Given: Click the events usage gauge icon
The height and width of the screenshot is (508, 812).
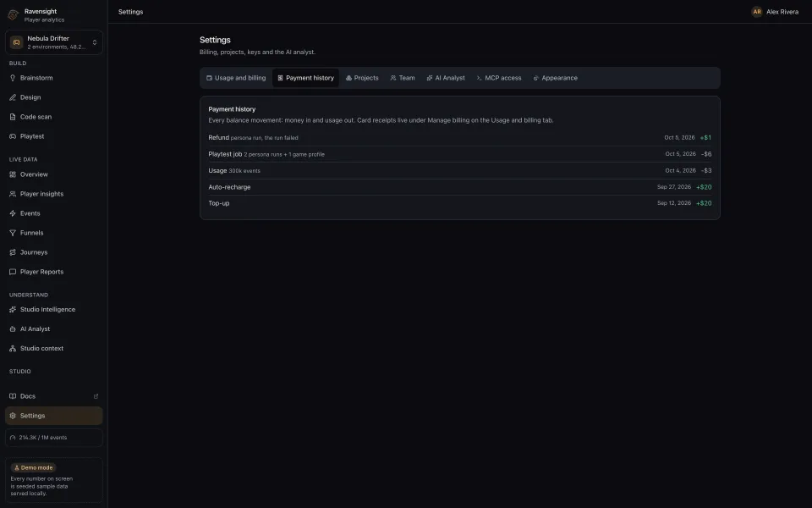Looking at the screenshot, I should (13, 438).
